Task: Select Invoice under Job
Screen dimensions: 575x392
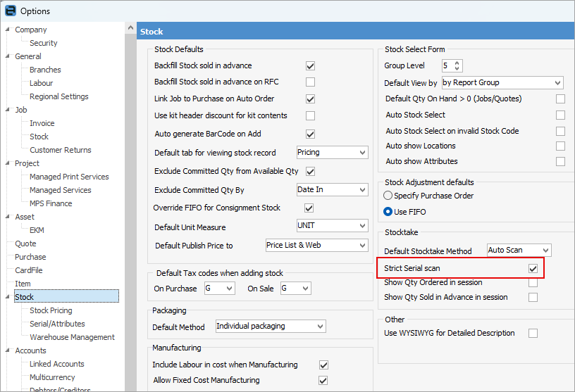Action: 42,123
